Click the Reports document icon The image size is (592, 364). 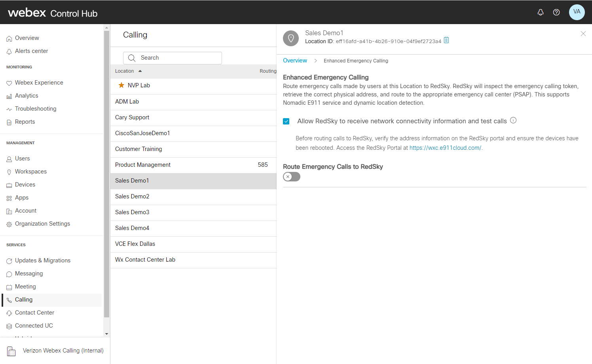[9, 123]
